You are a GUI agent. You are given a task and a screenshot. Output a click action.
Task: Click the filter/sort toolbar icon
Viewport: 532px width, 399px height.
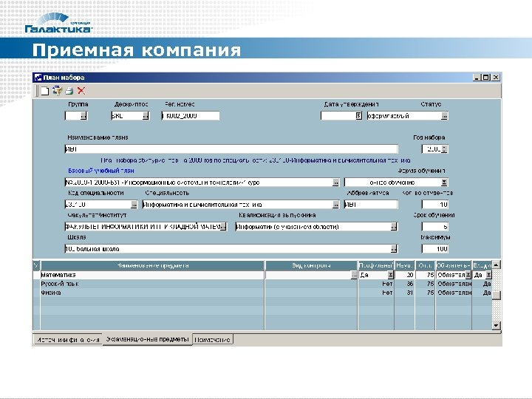coord(58,91)
